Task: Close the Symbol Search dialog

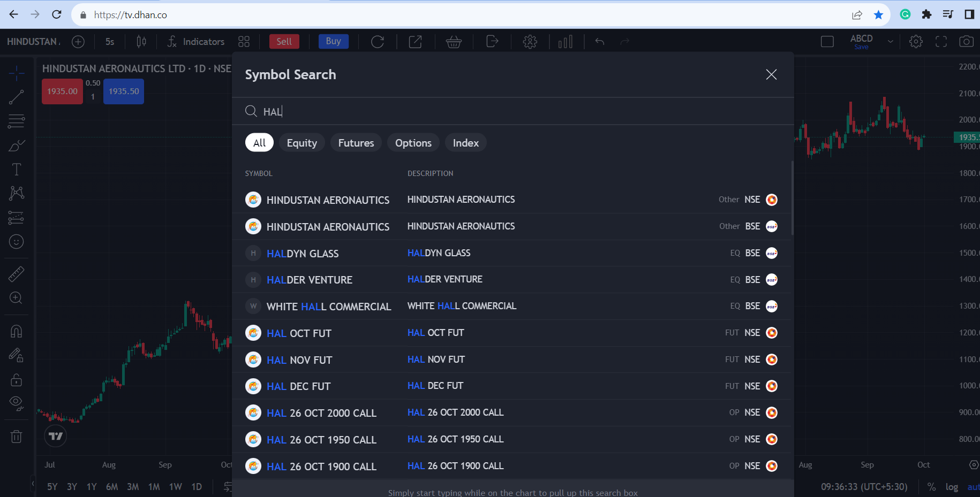Action: 771,74
